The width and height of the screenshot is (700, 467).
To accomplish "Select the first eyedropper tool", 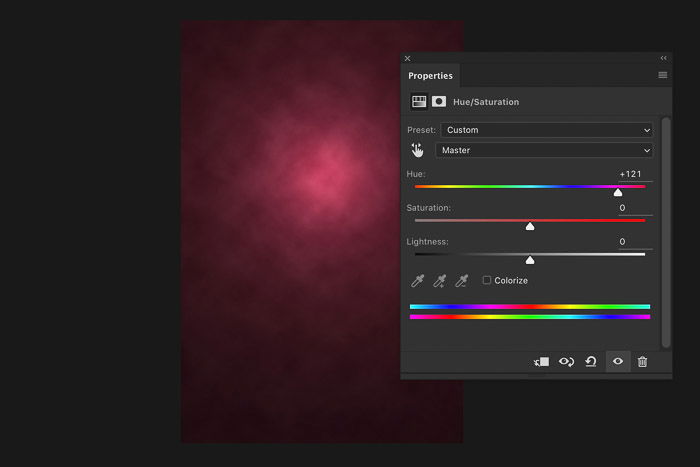I will [x=417, y=281].
